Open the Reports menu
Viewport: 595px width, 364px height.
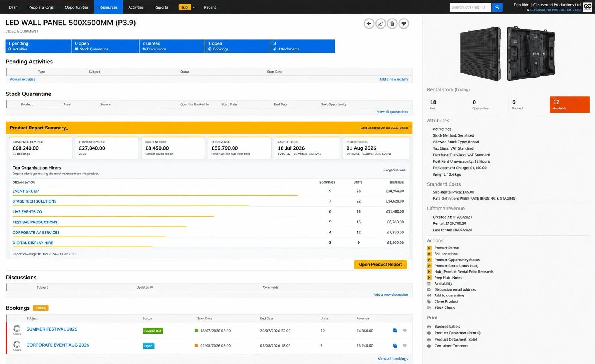click(x=161, y=7)
